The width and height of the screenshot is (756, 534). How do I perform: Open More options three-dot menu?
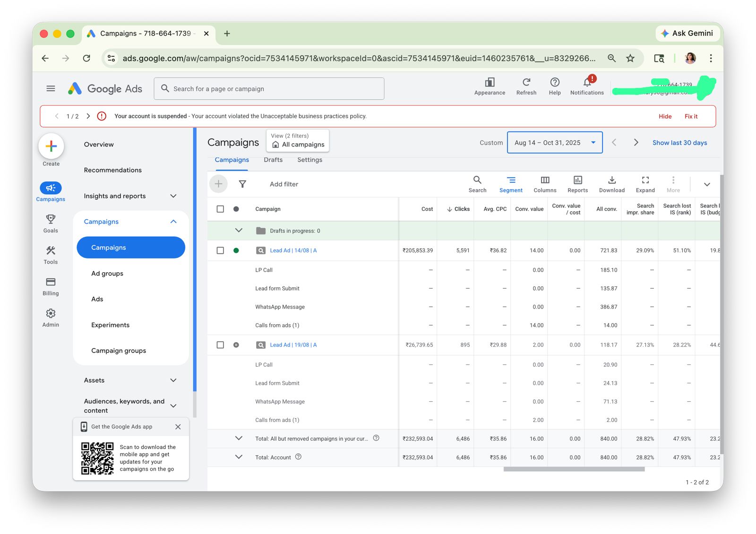click(673, 184)
